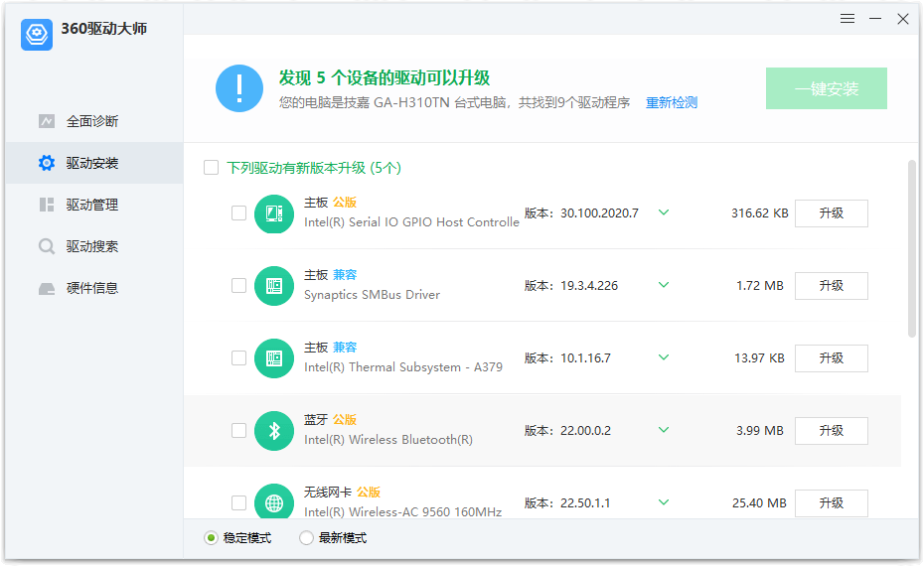The image size is (924, 566).
Task: Click the 25.40 MB size text
Action: [759, 503]
